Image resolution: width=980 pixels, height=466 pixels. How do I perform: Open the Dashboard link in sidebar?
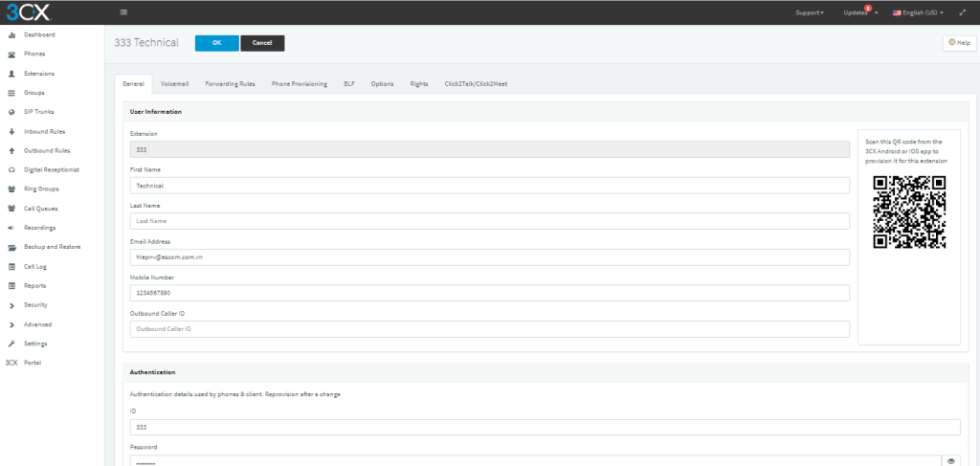39,35
